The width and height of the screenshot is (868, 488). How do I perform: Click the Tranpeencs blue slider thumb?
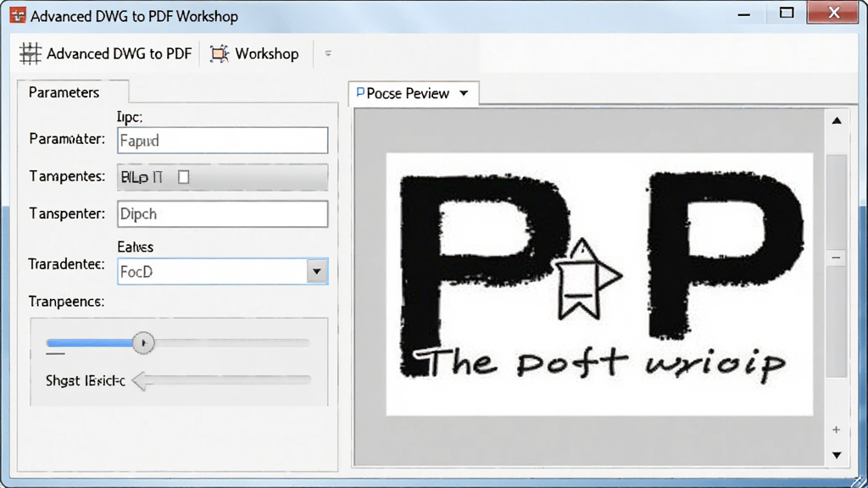click(x=143, y=343)
